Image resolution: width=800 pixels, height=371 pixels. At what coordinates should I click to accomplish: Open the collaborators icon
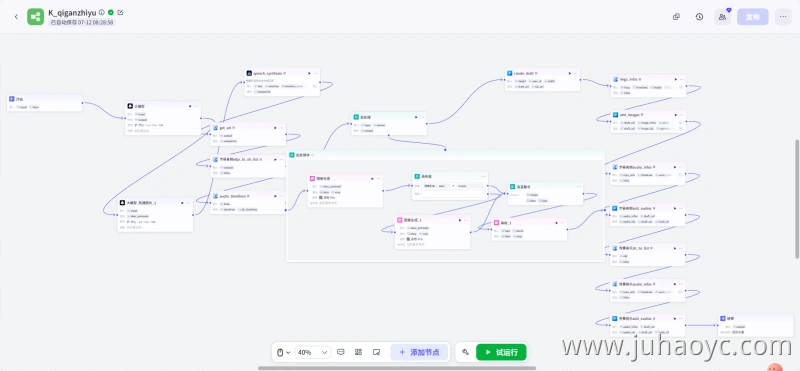pos(722,17)
